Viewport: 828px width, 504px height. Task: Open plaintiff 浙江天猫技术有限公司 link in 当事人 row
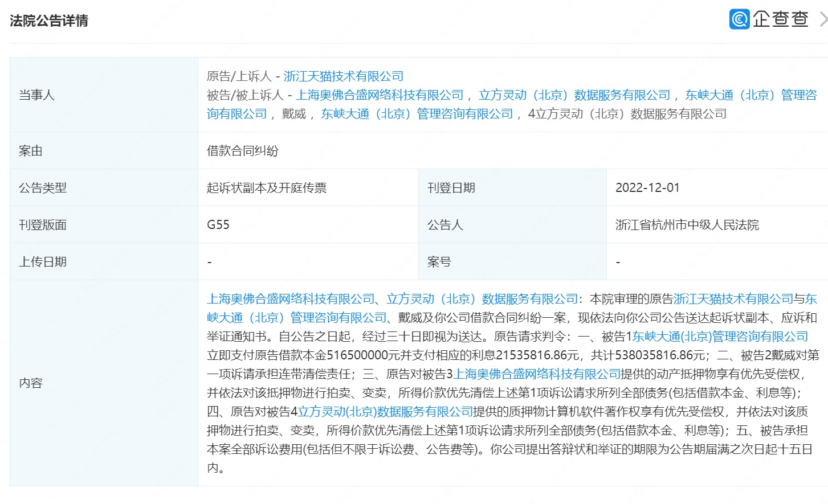(x=343, y=76)
